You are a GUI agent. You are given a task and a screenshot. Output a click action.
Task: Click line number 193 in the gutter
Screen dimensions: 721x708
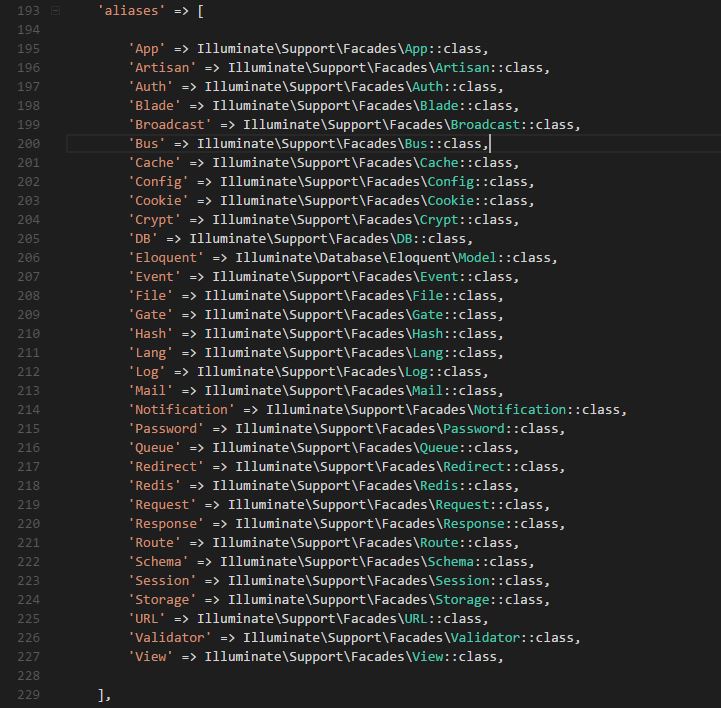pyautogui.click(x=28, y=11)
